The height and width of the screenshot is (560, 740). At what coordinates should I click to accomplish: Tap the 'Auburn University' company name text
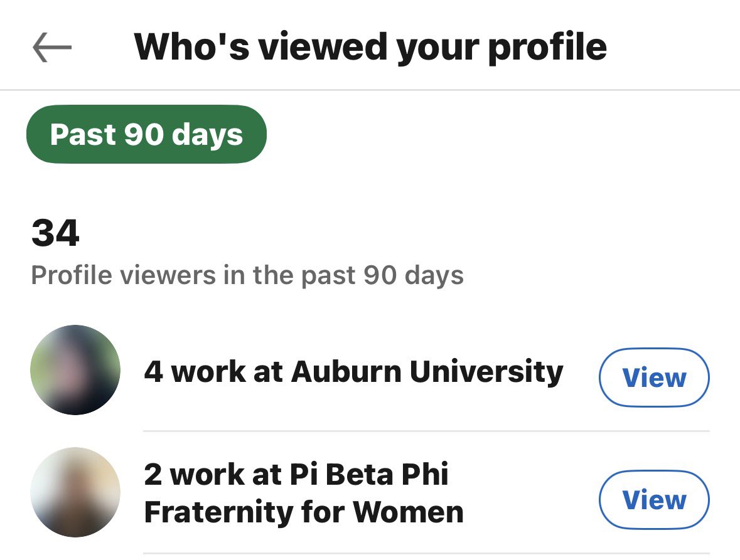point(427,371)
